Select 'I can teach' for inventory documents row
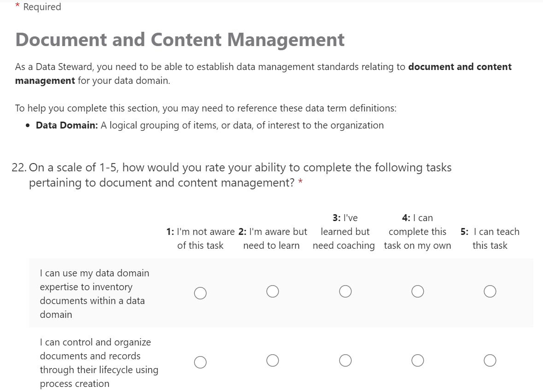 pos(490,292)
